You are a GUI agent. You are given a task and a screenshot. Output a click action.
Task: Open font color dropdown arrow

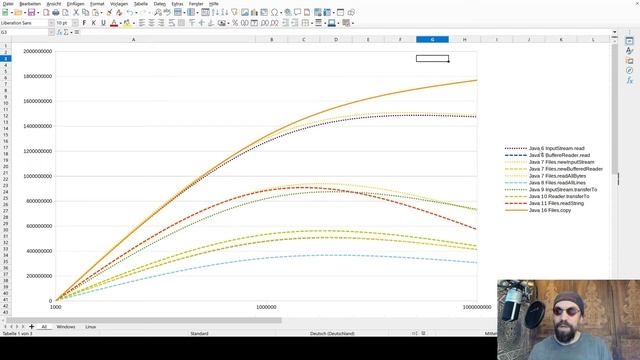[x=121, y=23]
